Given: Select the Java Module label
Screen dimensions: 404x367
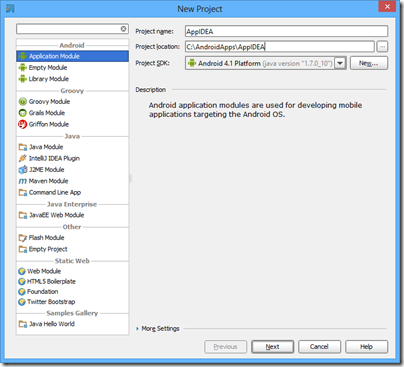Looking at the screenshot, I should pyautogui.click(x=46, y=147).
